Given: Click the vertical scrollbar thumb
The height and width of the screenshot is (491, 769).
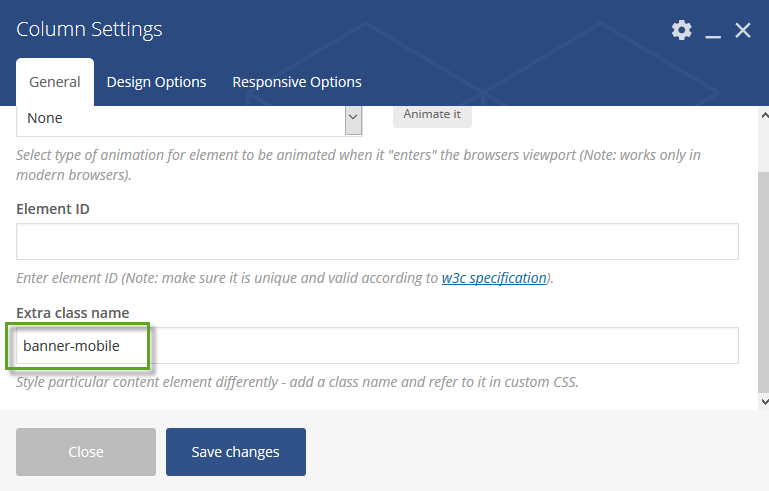Looking at the screenshot, I should tap(764, 282).
